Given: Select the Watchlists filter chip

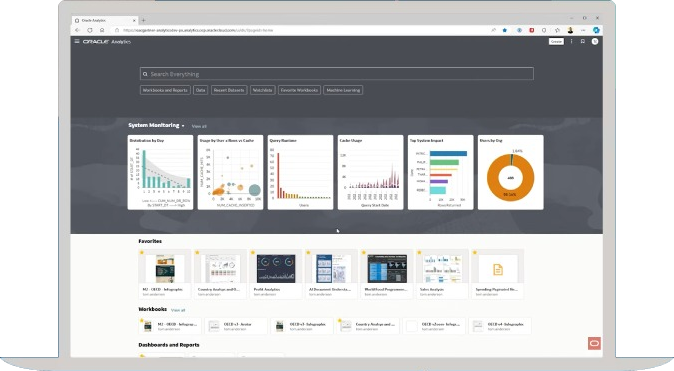Looking at the screenshot, I should click(x=262, y=90).
